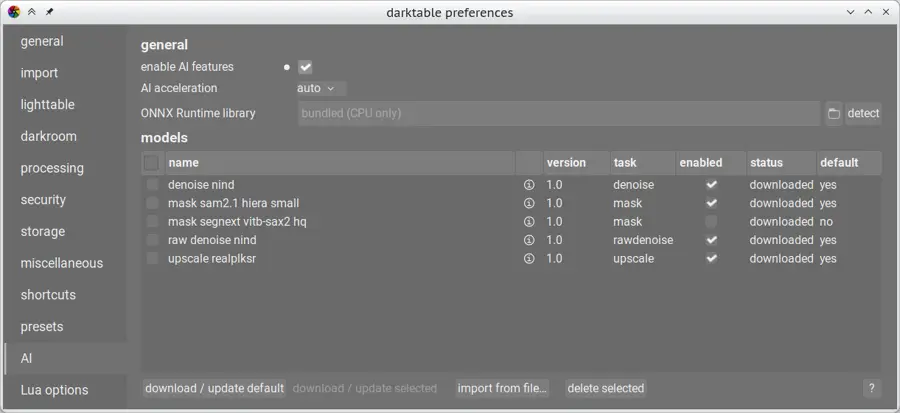Click download / update selected button
This screenshot has width=900, height=413.
point(364,388)
